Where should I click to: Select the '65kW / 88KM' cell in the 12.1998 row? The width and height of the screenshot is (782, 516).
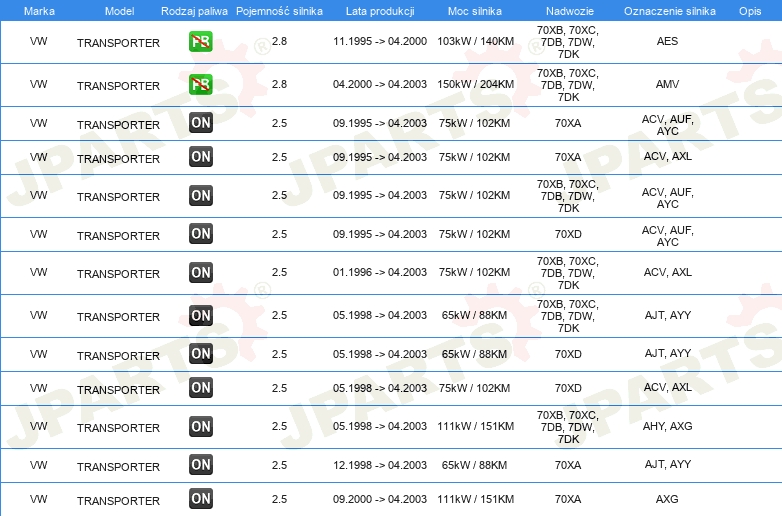[x=474, y=465]
